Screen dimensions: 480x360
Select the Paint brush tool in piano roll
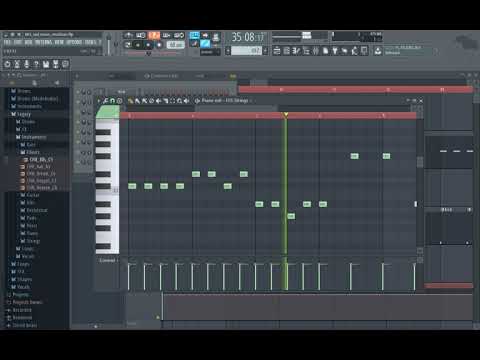[x=137, y=101]
